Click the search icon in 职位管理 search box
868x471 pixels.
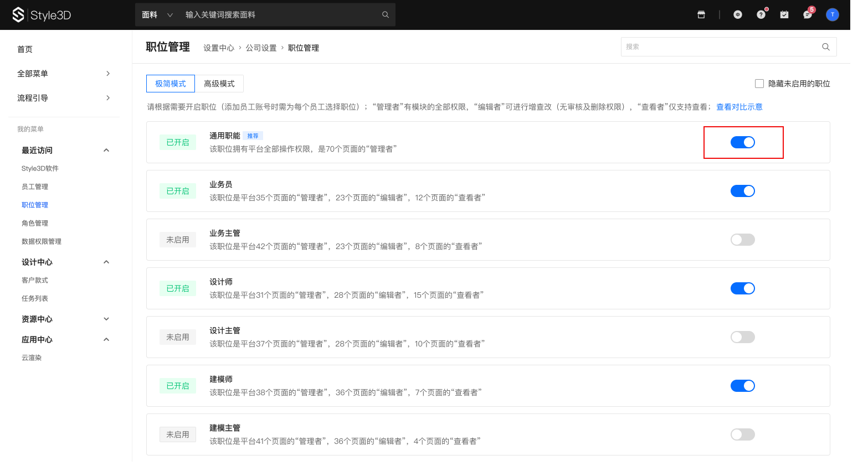coord(826,47)
